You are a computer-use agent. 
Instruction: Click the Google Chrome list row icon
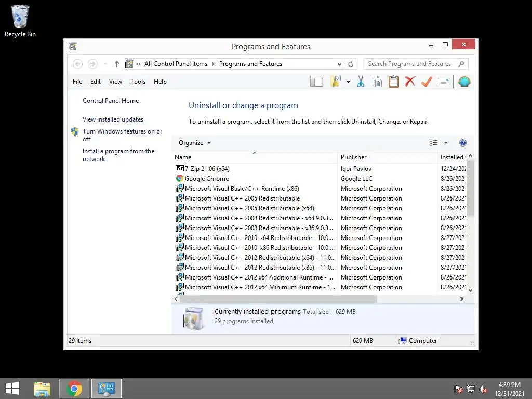(x=179, y=178)
